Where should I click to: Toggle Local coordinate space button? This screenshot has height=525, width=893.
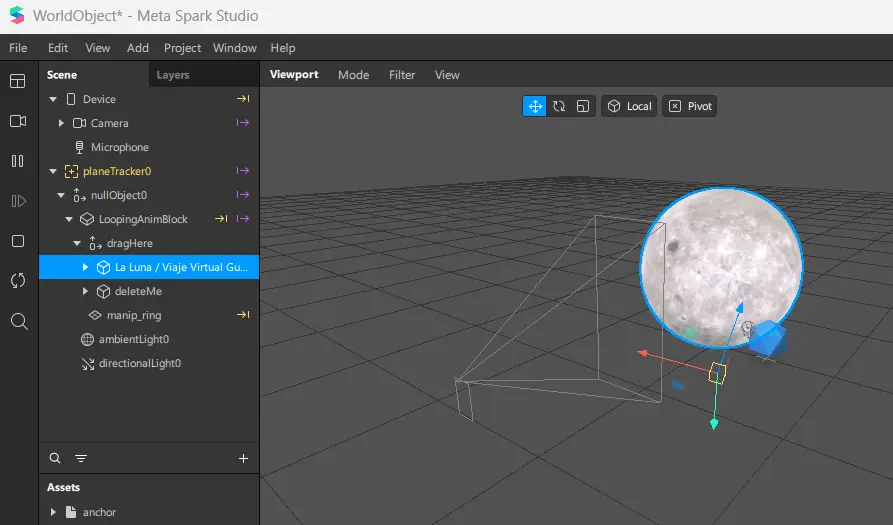coord(629,106)
